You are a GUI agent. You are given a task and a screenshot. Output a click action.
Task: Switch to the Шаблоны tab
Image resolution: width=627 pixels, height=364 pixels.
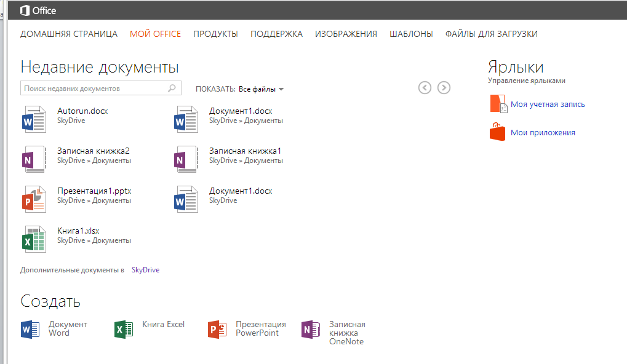pyautogui.click(x=411, y=34)
